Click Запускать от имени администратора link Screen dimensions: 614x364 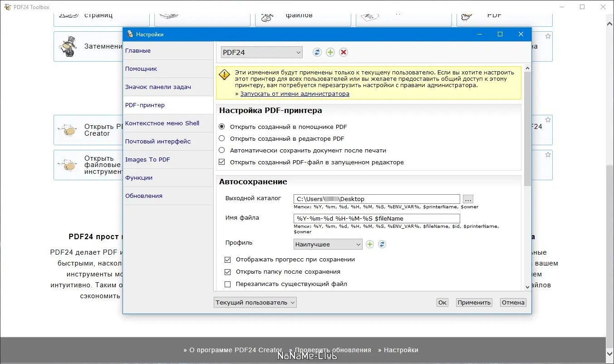295,94
